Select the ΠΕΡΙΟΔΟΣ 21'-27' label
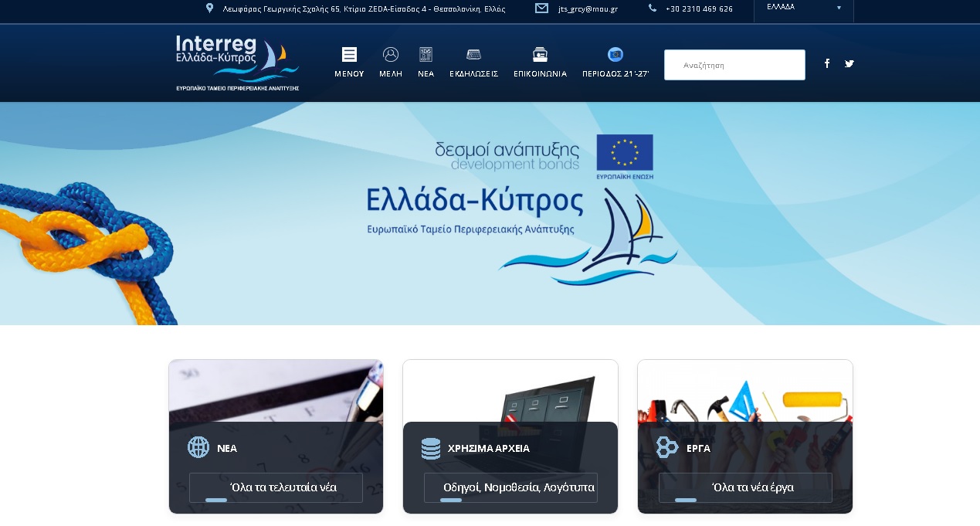This screenshot has height=526, width=980. (615, 74)
